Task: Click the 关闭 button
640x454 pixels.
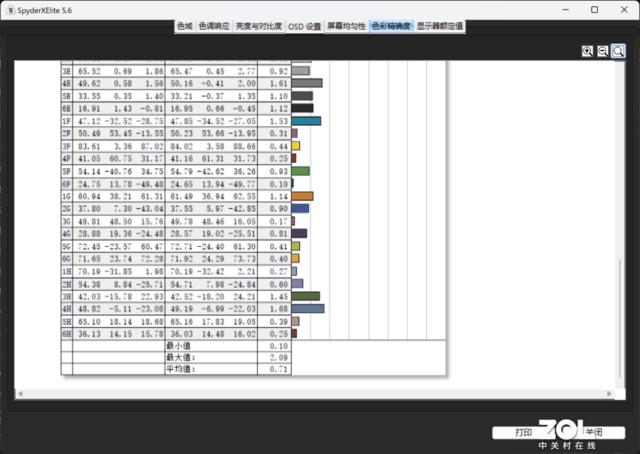Action: coord(594,432)
